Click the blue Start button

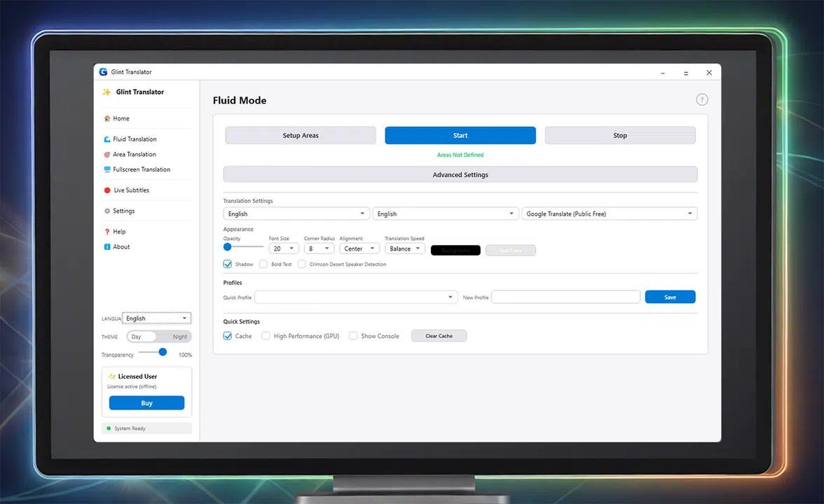460,136
